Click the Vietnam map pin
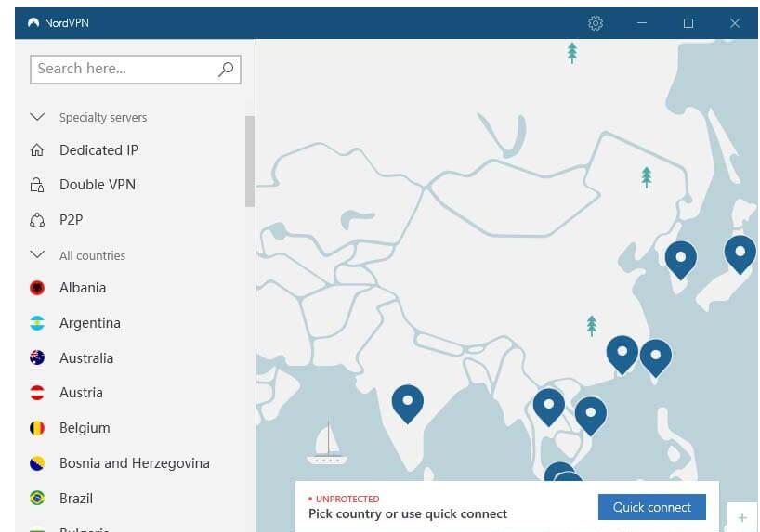The image size is (760, 532). [590, 415]
